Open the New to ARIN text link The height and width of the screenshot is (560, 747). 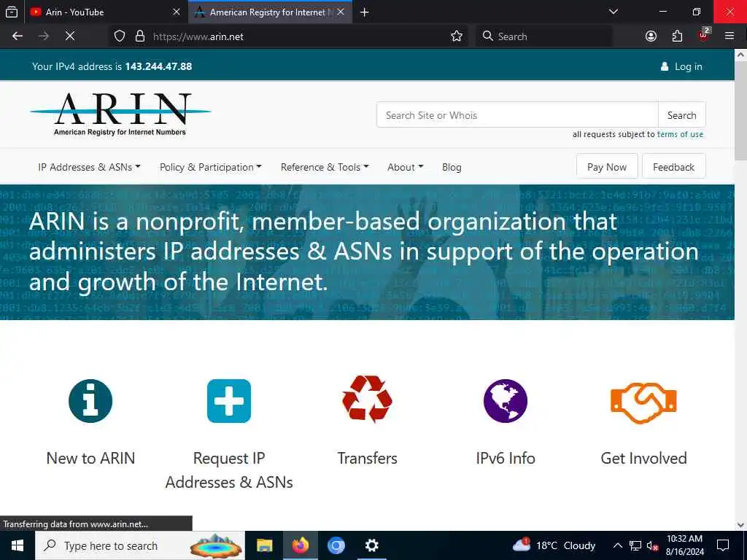(90, 458)
